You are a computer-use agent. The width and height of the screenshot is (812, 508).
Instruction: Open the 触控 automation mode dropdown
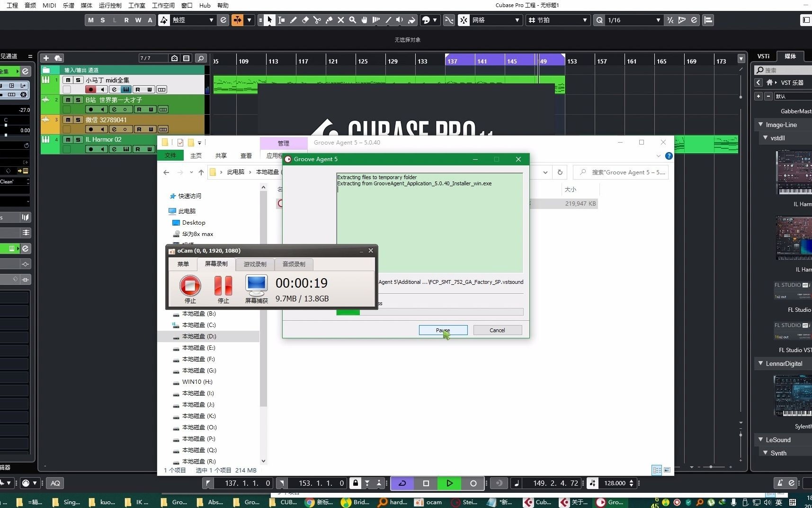(193, 20)
